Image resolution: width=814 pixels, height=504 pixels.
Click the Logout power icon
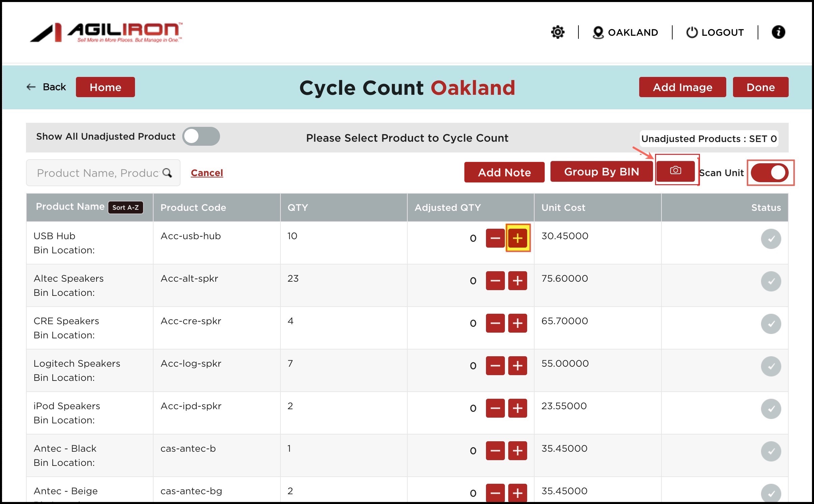691,32
